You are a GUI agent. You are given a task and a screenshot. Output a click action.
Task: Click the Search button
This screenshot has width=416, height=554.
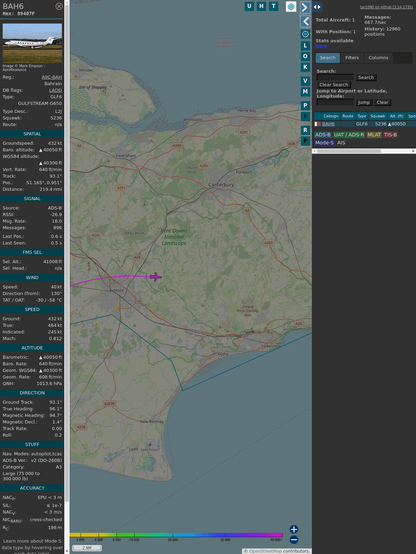366,77
